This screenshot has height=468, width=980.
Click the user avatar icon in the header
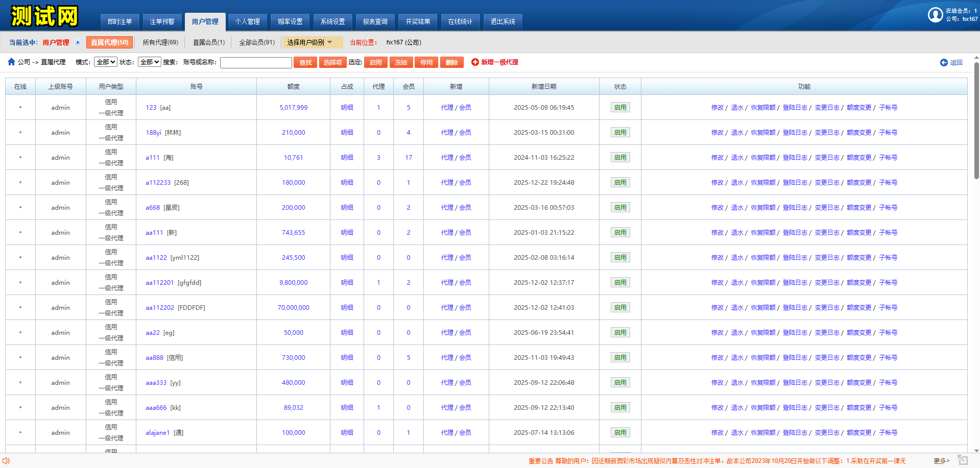pos(935,15)
